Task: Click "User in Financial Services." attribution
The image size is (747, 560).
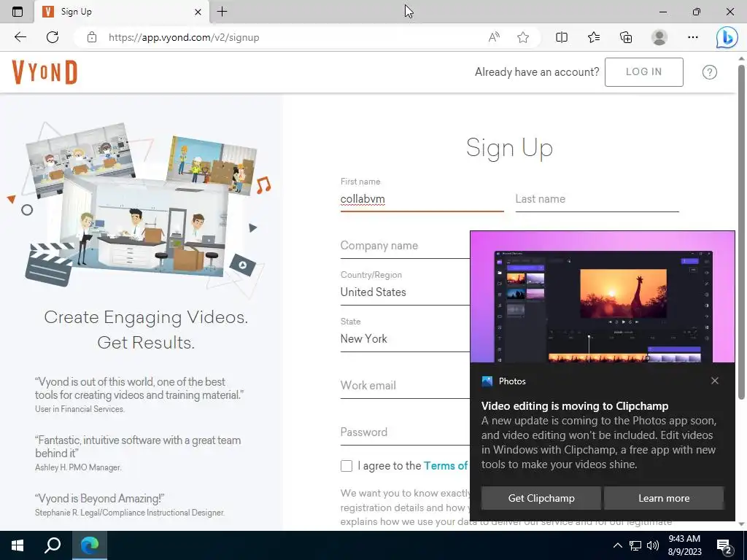Action: click(x=80, y=409)
